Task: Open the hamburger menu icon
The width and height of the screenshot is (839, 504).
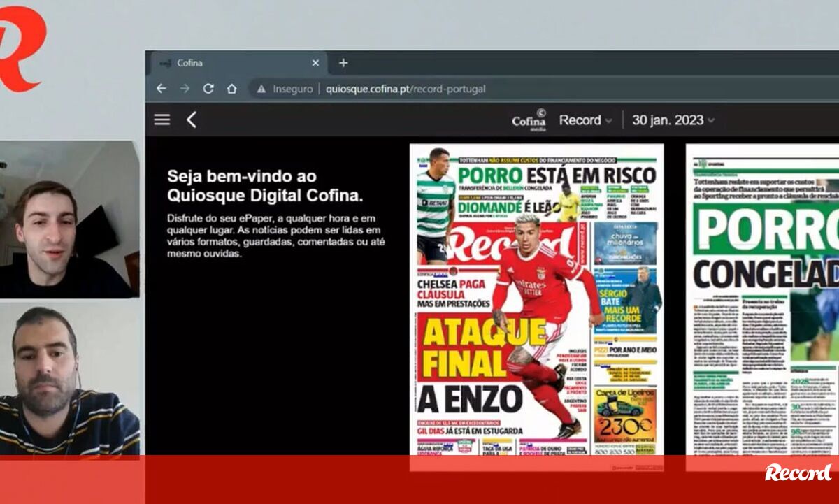Action: point(162,120)
